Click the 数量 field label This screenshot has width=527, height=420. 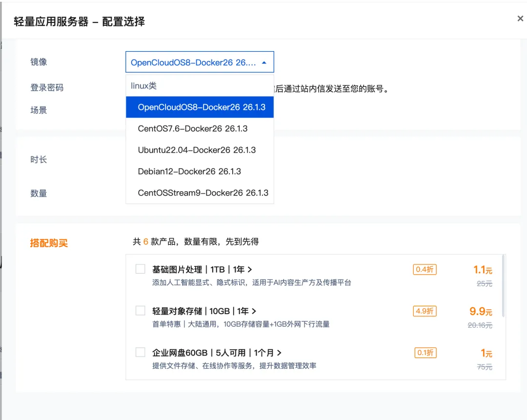coord(39,193)
